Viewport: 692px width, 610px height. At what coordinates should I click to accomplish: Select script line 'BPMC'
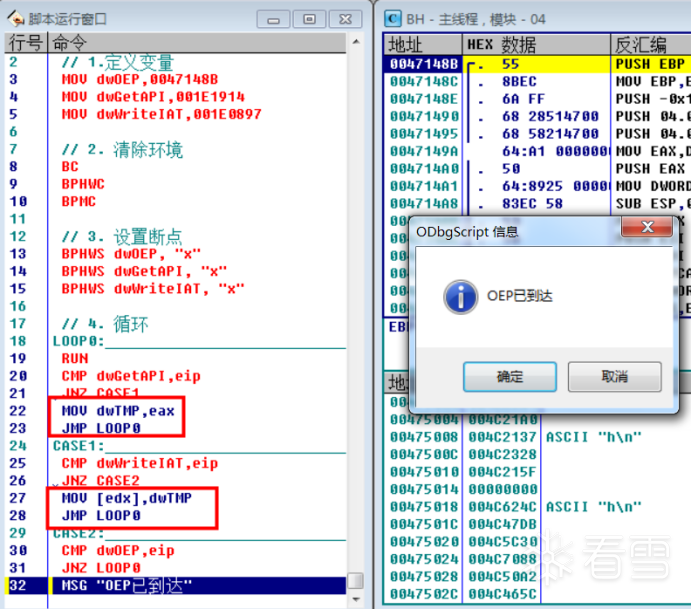79,202
